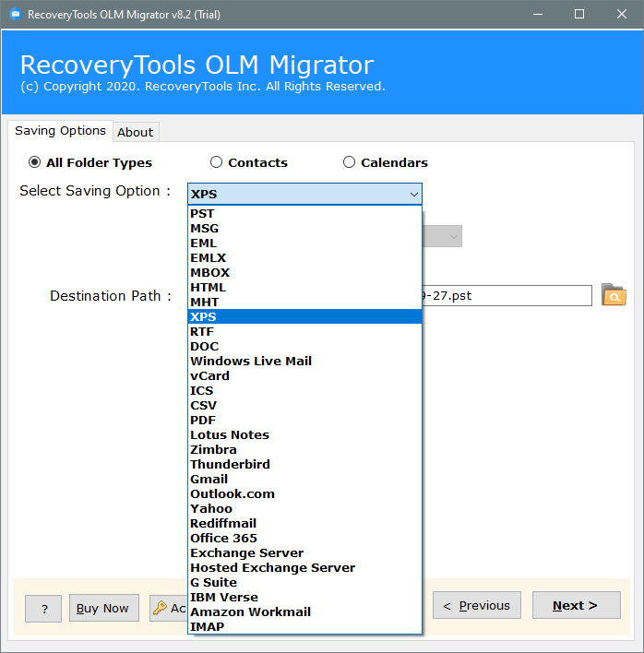644x653 pixels.
Task: Choose Amazon Workmail option
Action: (304, 612)
